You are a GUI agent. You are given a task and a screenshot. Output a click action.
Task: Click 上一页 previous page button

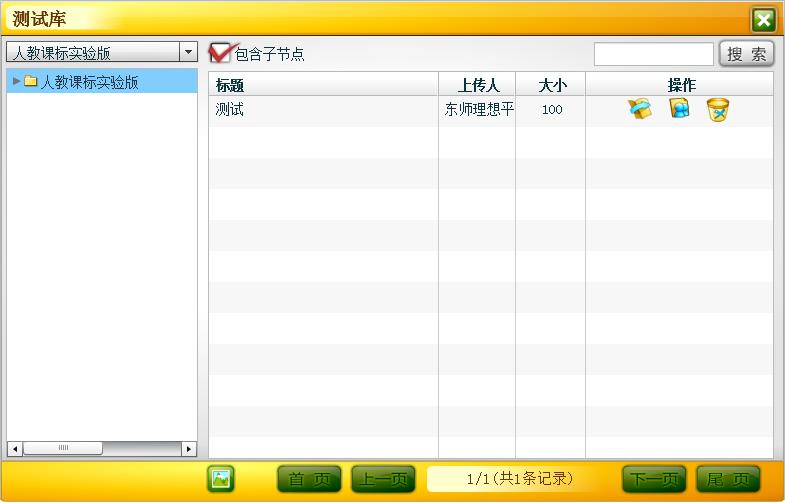(383, 479)
